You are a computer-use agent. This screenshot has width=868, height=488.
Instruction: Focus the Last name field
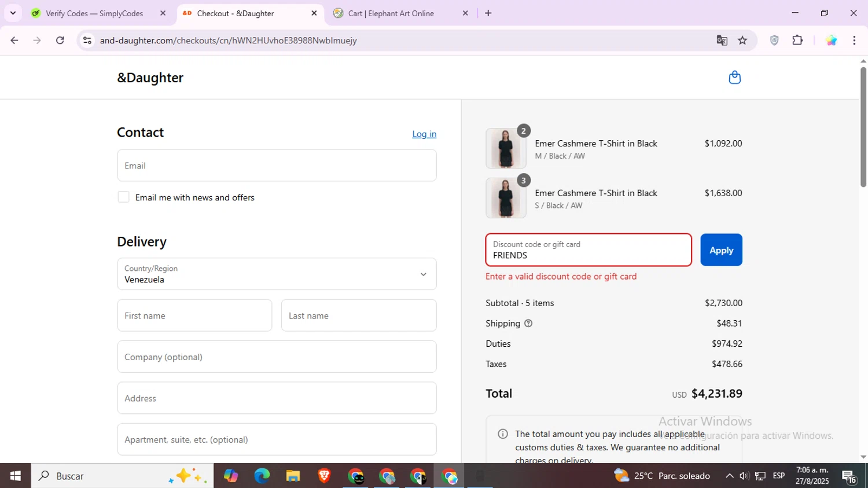tap(359, 315)
